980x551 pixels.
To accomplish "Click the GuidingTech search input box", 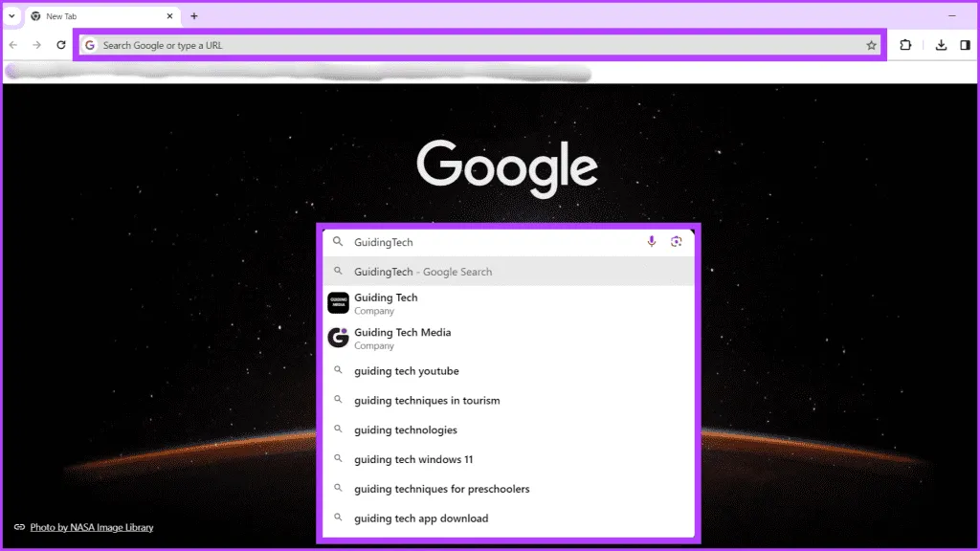I will pos(488,242).
